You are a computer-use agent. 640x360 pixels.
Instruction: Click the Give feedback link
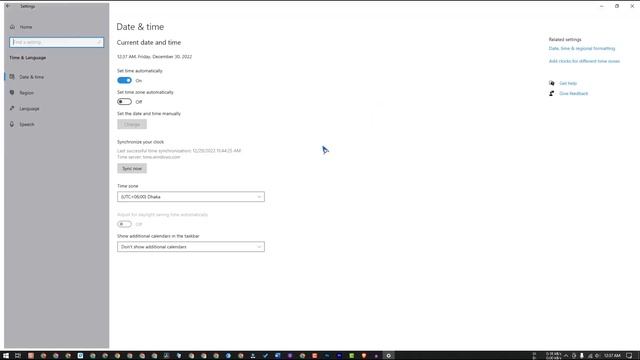tap(573, 93)
